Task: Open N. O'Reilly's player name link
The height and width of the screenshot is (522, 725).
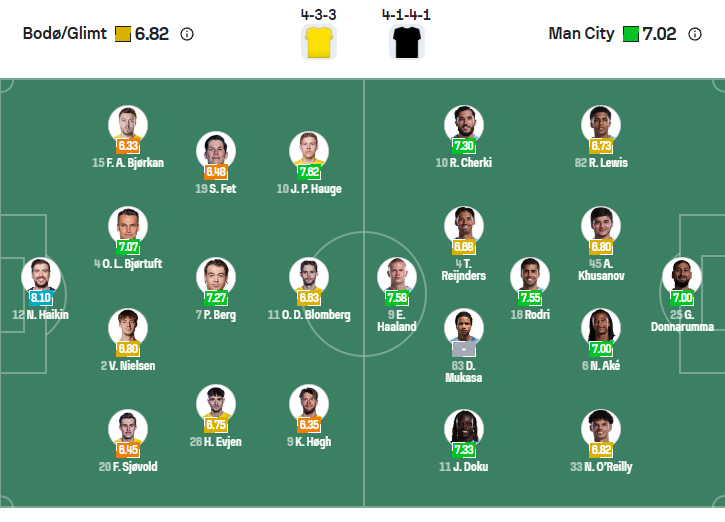Action: tap(602, 467)
